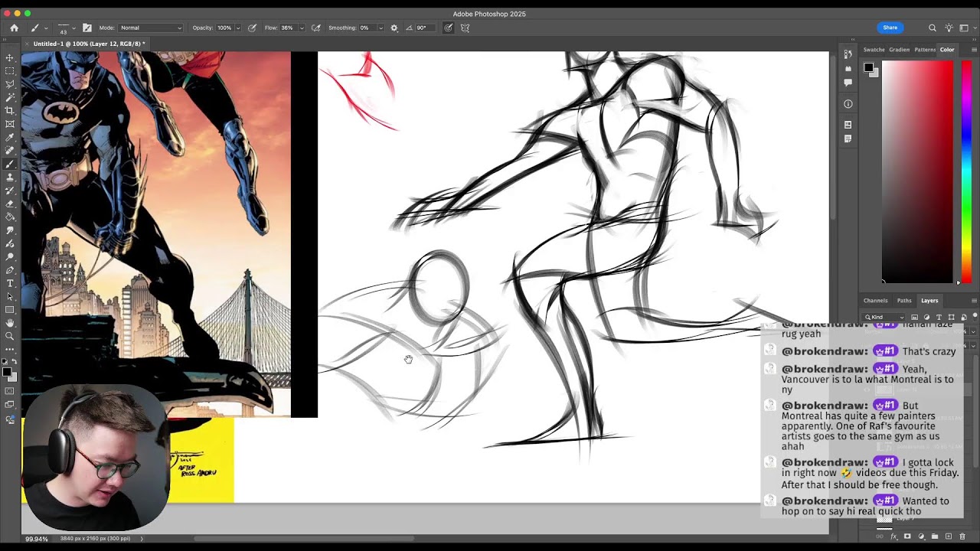Delete layer trash icon
The height and width of the screenshot is (551, 980).
pyautogui.click(x=962, y=536)
